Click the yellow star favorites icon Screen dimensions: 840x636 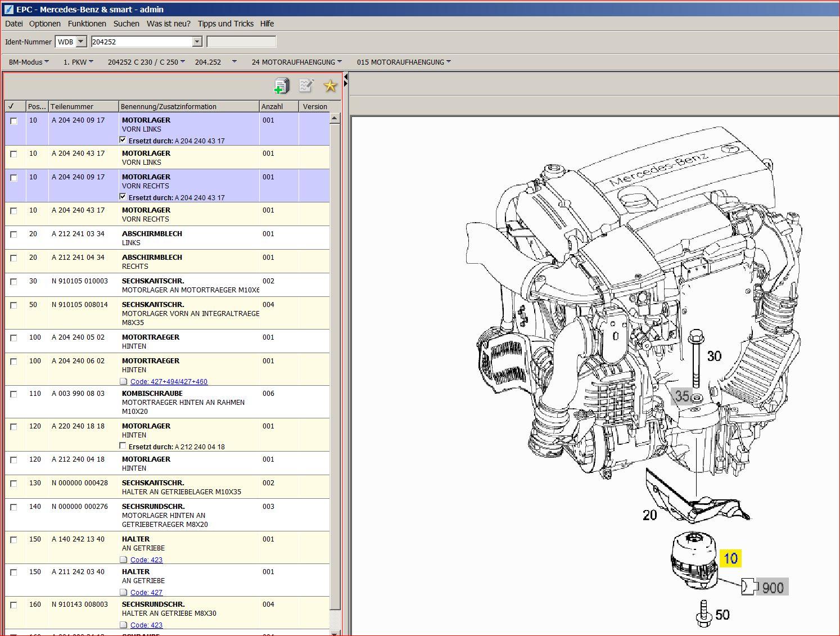point(330,85)
